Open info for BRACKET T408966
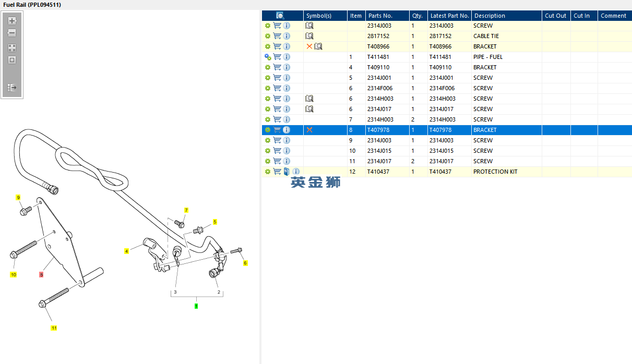This screenshot has width=632, height=364. tap(287, 46)
